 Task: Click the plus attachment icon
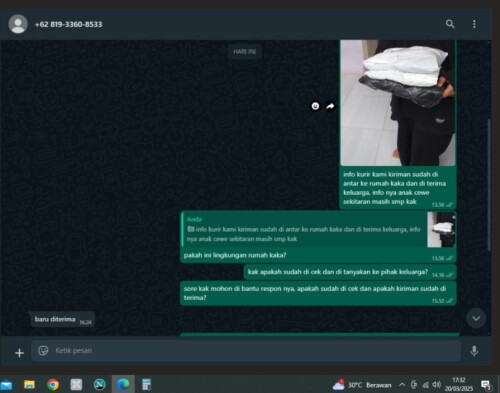pyautogui.click(x=19, y=353)
